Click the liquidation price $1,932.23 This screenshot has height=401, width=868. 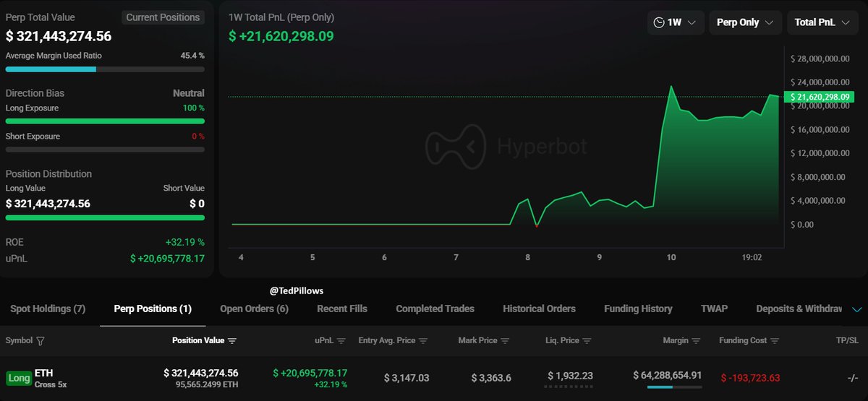[x=570, y=376]
